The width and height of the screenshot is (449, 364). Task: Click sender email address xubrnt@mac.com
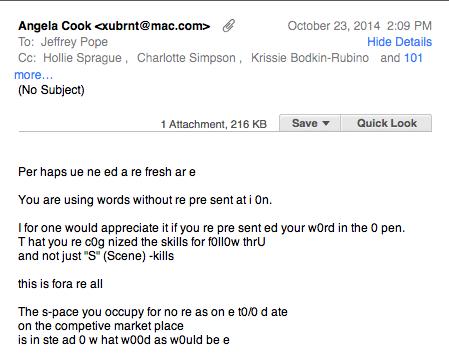click(x=152, y=26)
